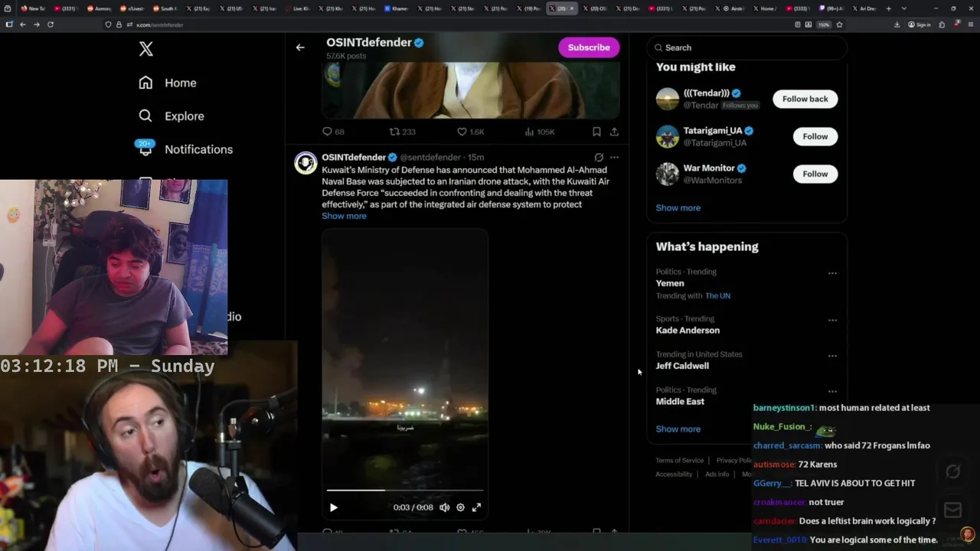This screenshot has height=551, width=980.
Task: View analytics of post with 105K views
Action: pyautogui.click(x=539, y=132)
